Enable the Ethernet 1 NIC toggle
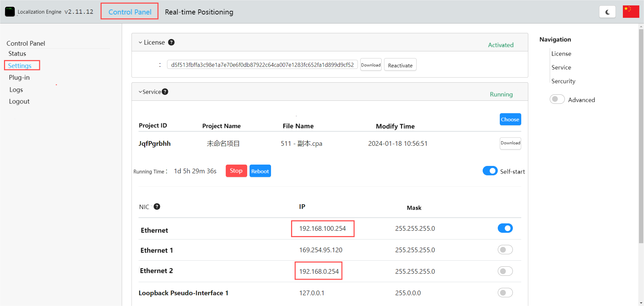Image resolution: width=644 pixels, height=306 pixels. pos(505,250)
